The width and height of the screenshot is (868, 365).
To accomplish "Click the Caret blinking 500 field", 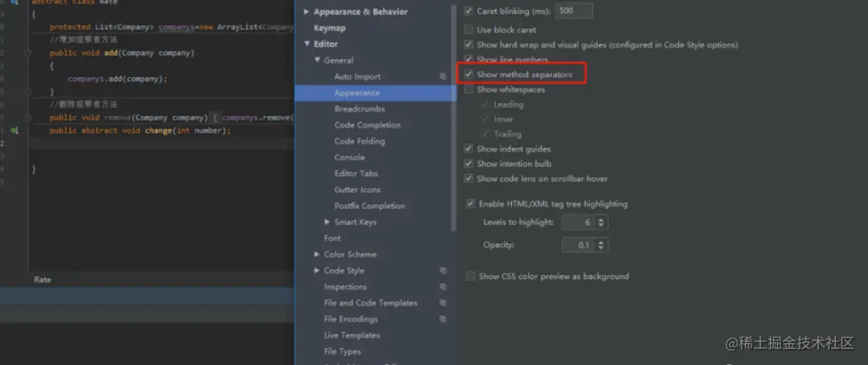I will [x=574, y=11].
